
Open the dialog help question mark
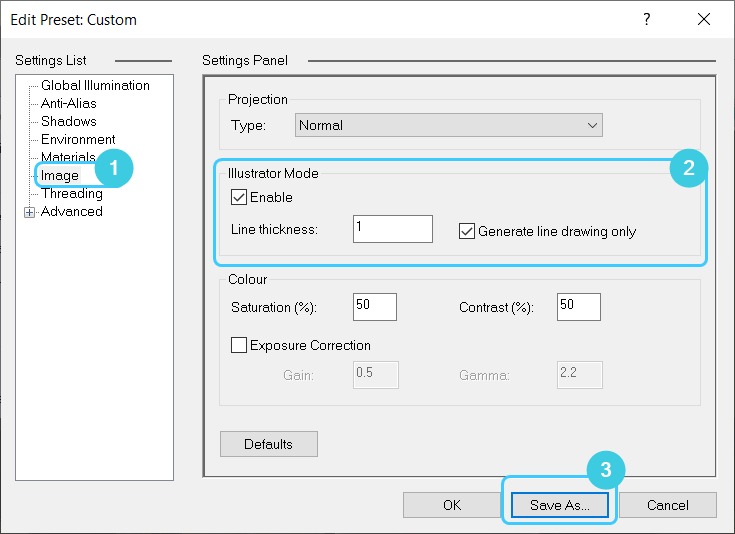[647, 19]
